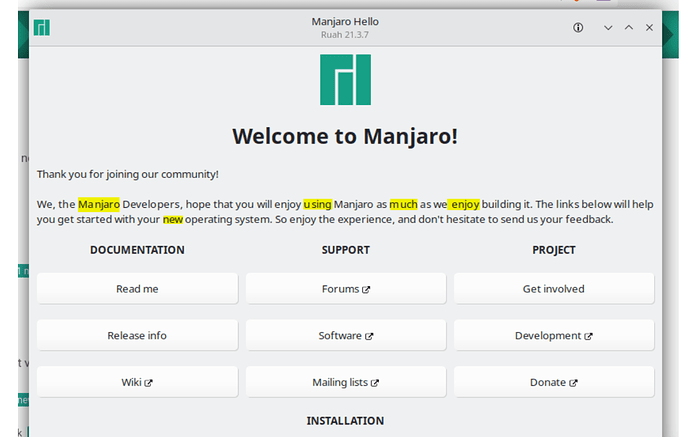
Task: Open the Read me documentation button
Action: tap(137, 289)
